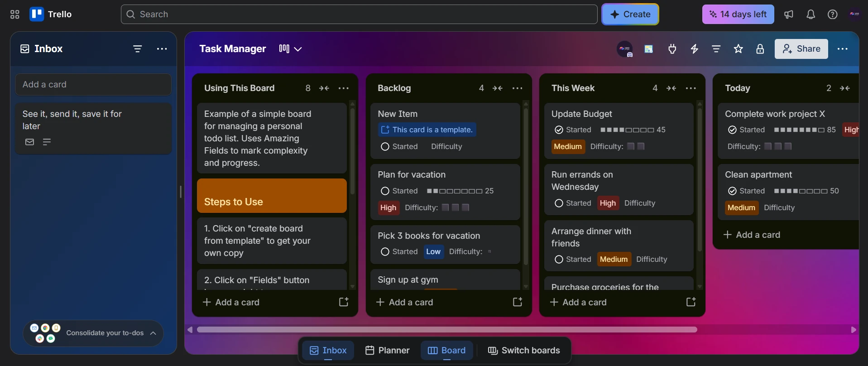Open account avatar menu in top bar
Viewport: 868px width, 366px height.
854,14
